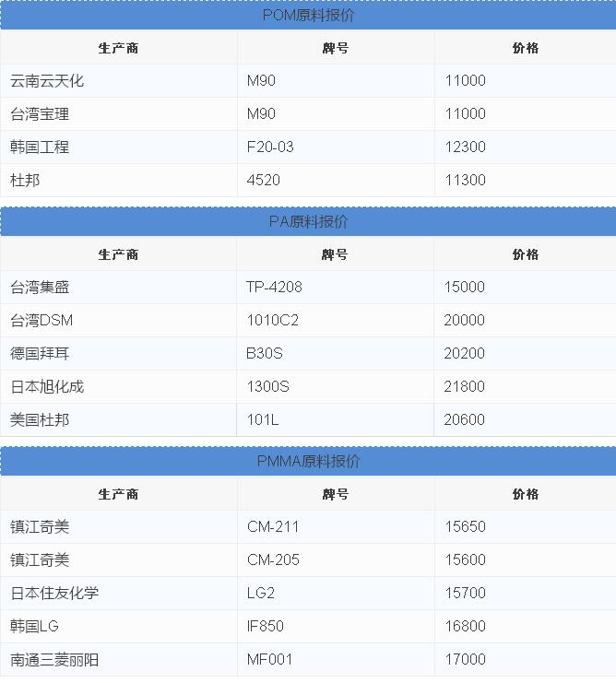Click price 11000 in 云南云天化 row
Screen dimensions: 616x683
(x=526, y=80)
